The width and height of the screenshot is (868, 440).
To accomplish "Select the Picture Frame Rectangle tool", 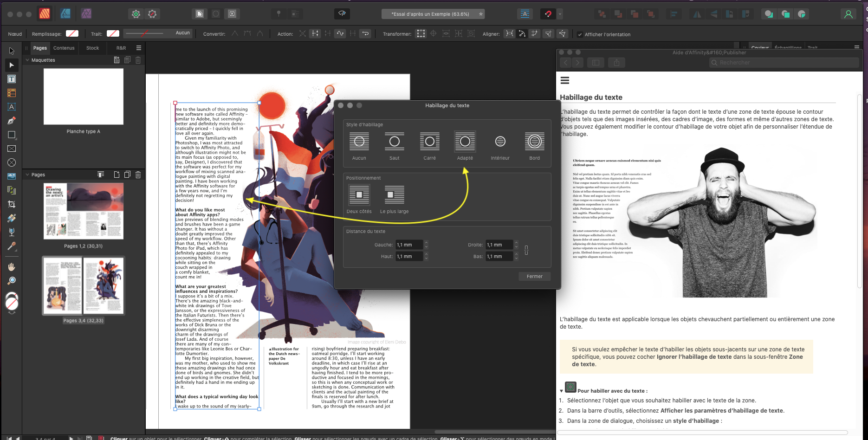I will tap(12, 149).
